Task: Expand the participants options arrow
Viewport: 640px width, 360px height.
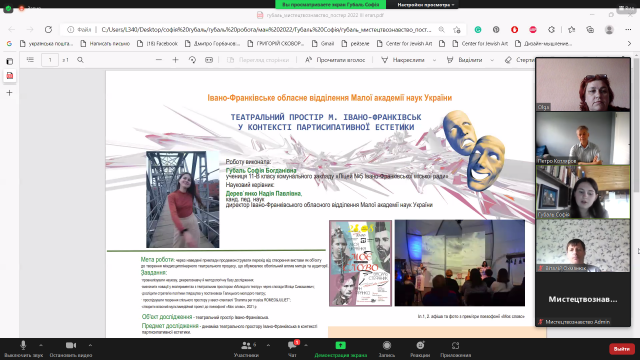Action: pyautogui.click(x=268, y=345)
